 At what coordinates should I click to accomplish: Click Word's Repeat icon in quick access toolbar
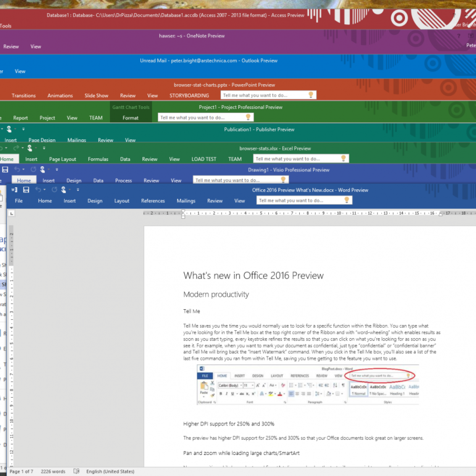coord(54,190)
